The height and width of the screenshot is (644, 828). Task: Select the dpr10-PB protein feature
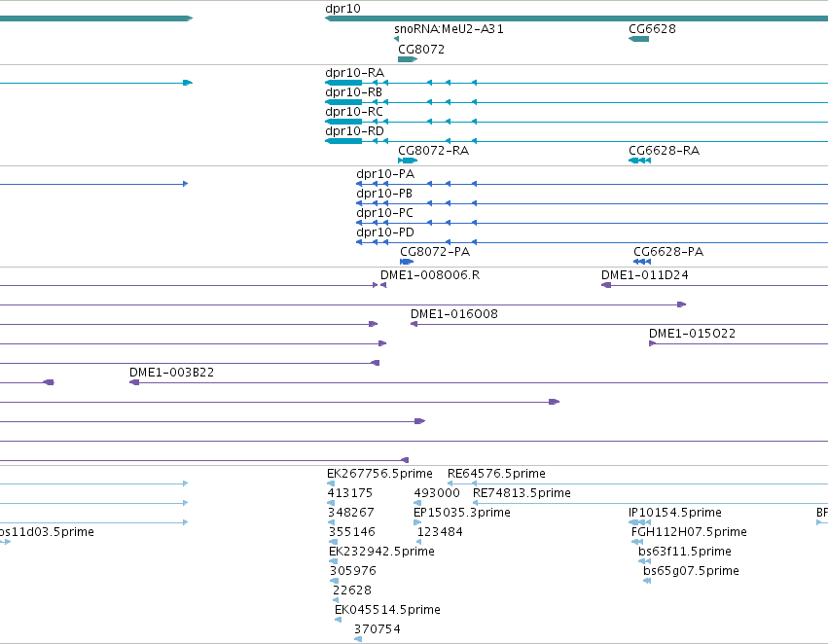[384, 194]
